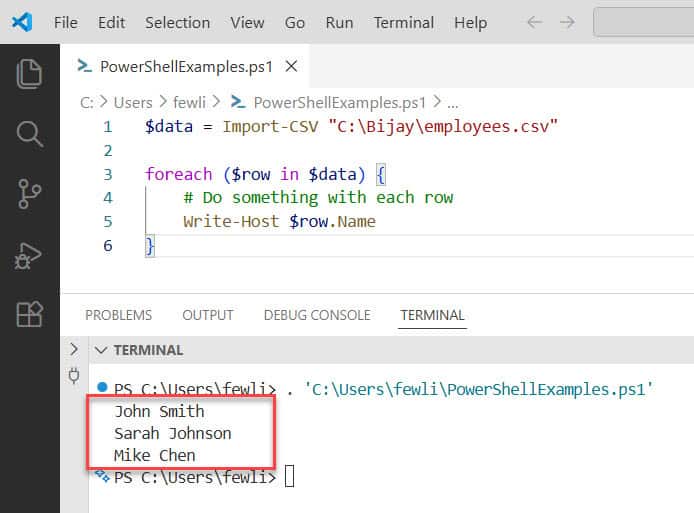Click the terminal prompt cursor
The image size is (694, 513).
tap(289, 477)
